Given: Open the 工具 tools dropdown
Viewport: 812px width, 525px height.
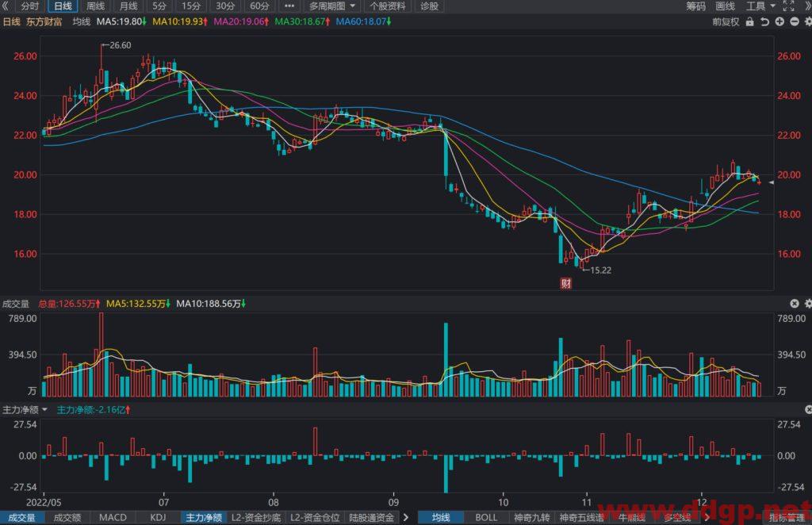Looking at the screenshot, I should coord(760,6).
